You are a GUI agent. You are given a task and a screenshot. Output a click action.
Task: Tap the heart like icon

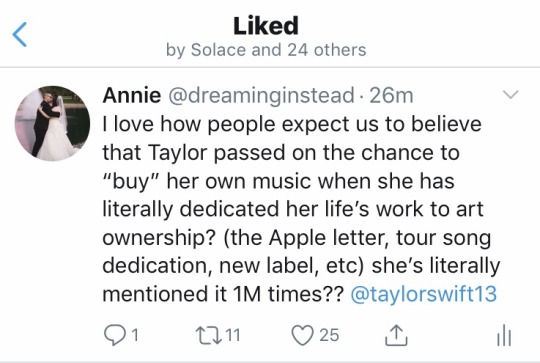tap(302, 335)
